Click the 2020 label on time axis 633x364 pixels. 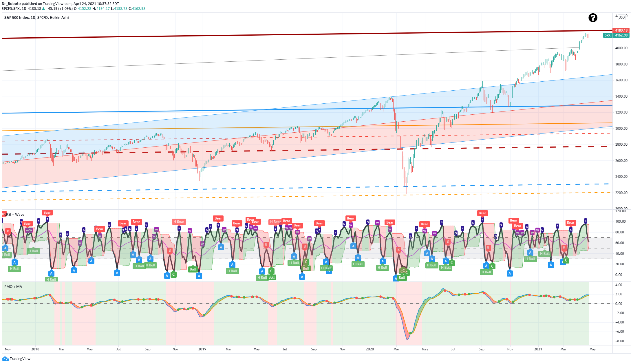pyautogui.click(x=370, y=349)
